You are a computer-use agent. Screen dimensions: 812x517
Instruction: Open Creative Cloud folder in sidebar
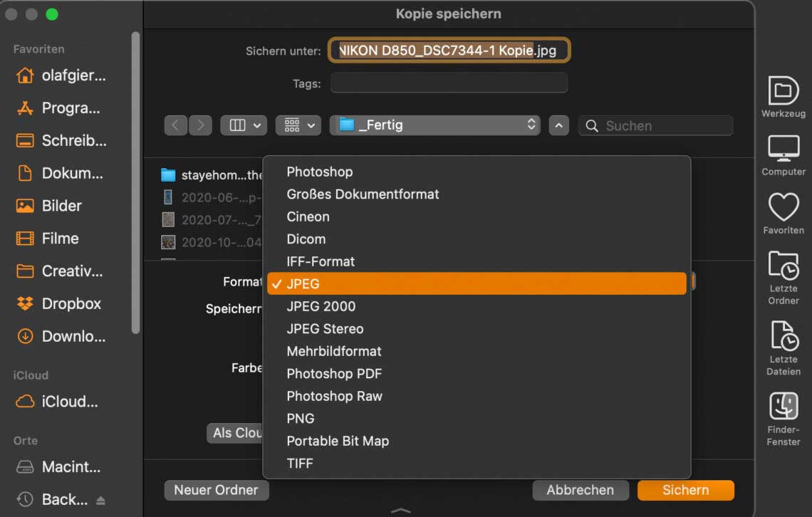(x=60, y=271)
